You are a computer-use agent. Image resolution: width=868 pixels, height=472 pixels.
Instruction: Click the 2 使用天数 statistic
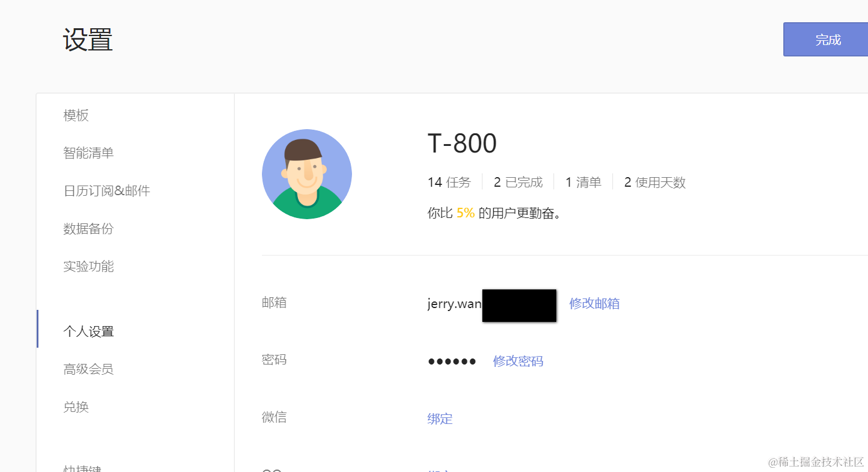(655, 182)
